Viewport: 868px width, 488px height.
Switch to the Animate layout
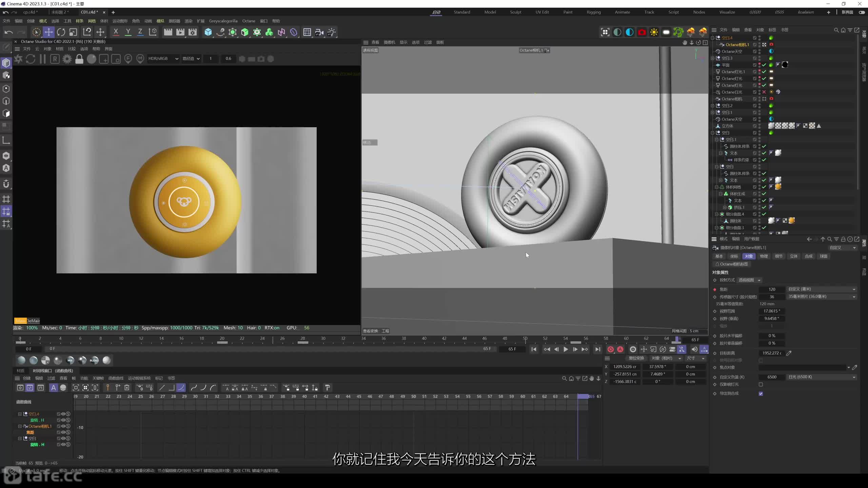coord(623,12)
